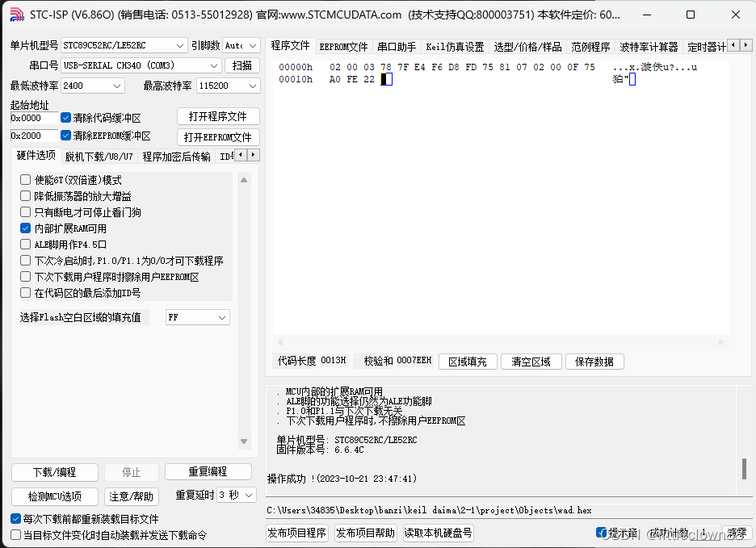Uncheck 每次下载前都重新装载目标文件
The width and height of the screenshot is (756, 548).
(x=15, y=518)
